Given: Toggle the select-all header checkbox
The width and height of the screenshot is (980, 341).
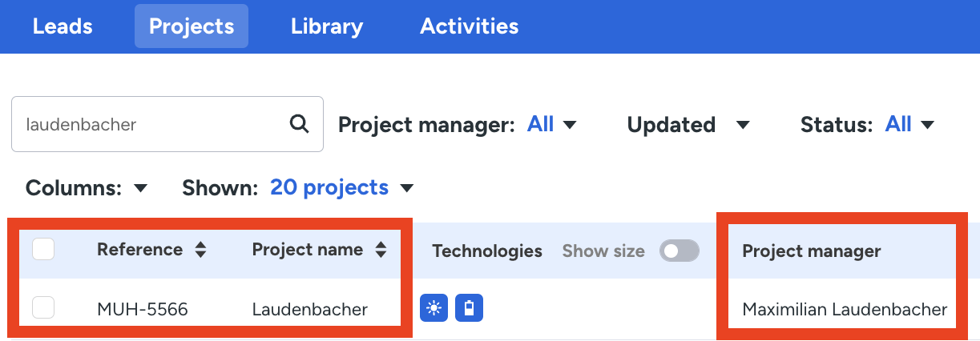Looking at the screenshot, I should click(x=43, y=250).
